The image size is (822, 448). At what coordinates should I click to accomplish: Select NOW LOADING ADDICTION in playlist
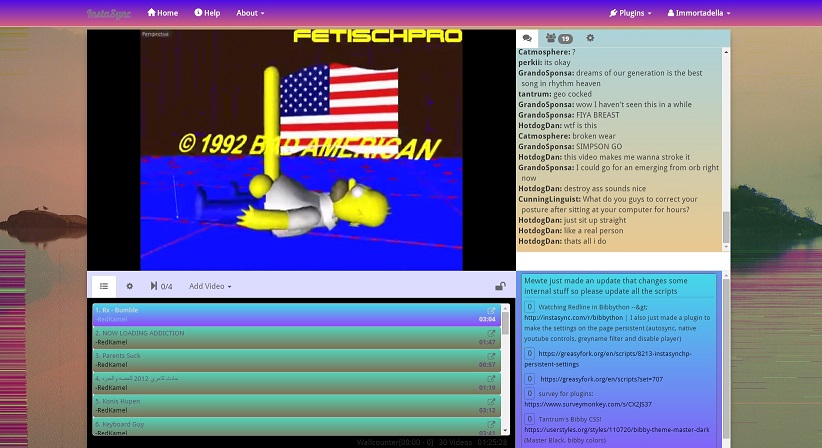pyautogui.click(x=297, y=337)
